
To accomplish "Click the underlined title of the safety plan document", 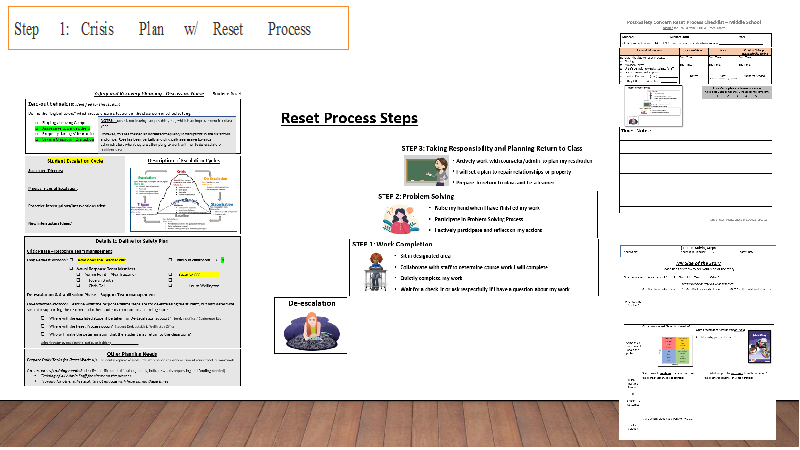I will (x=149, y=94).
